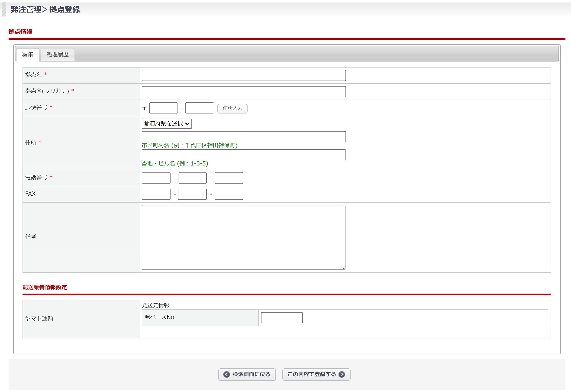
Task: Open the 都道府県を選択 prefecture dropdown
Action: [x=167, y=123]
